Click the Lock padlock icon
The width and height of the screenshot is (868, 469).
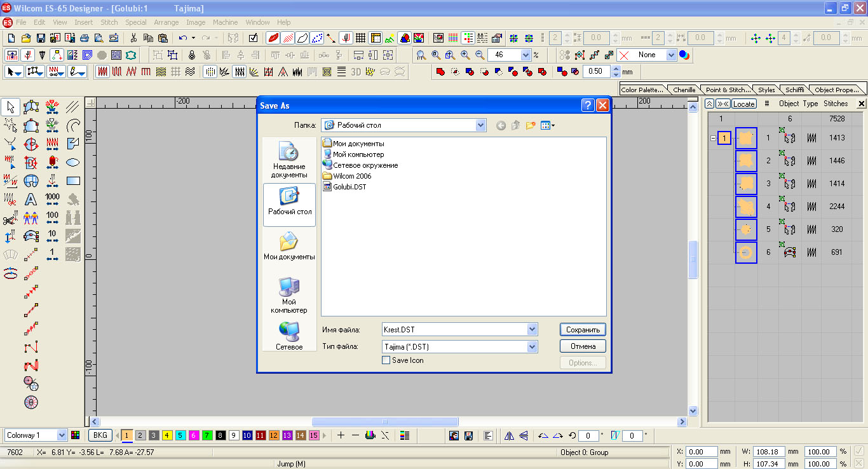192,55
